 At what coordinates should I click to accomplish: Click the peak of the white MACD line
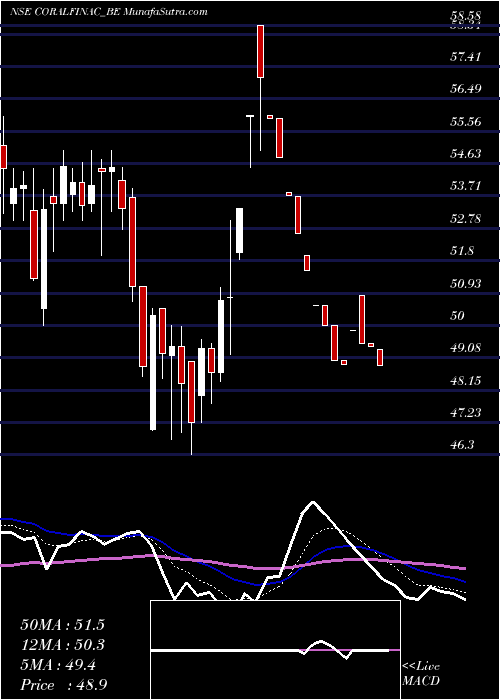pyautogui.click(x=313, y=502)
